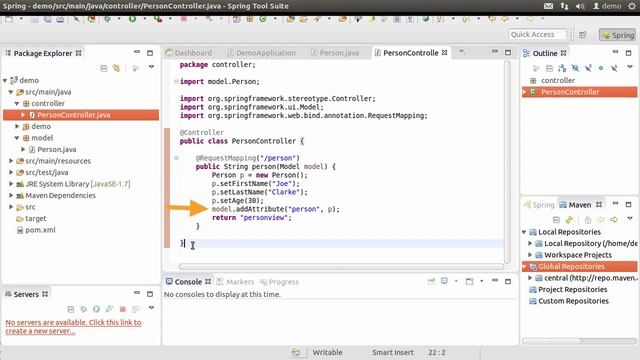Toggle Hide Local Types in Outline toolbar

614,68
